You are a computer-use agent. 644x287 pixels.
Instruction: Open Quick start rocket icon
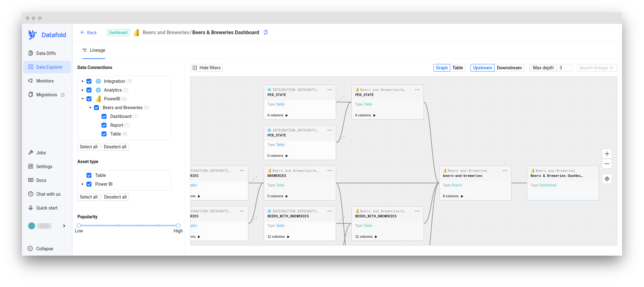(x=31, y=208)
